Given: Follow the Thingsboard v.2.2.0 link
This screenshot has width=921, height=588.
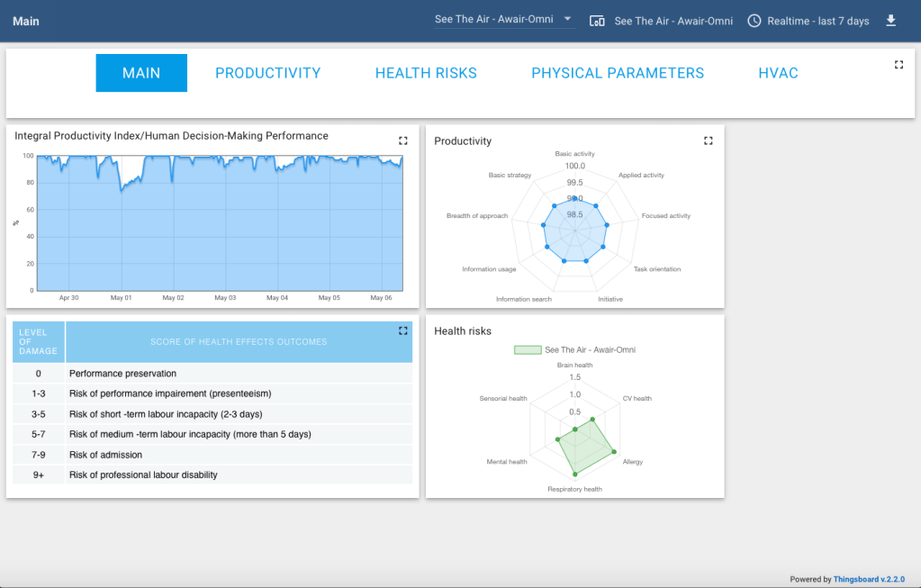Looking at the screenshot, I should (x=868, y=580).
